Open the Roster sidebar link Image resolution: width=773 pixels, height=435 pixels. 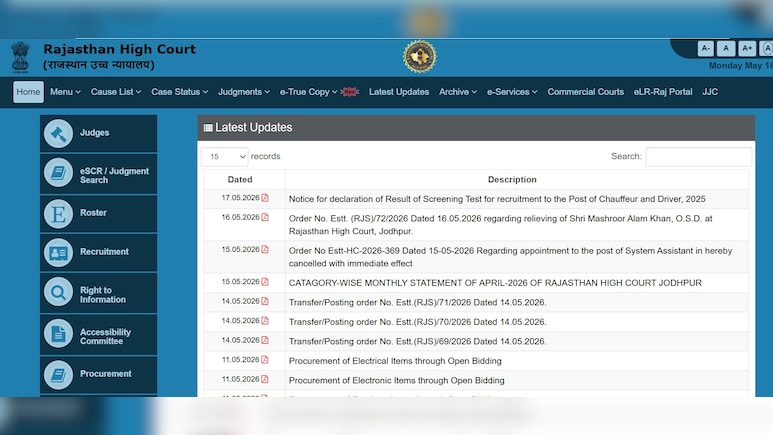coord(99,214)
